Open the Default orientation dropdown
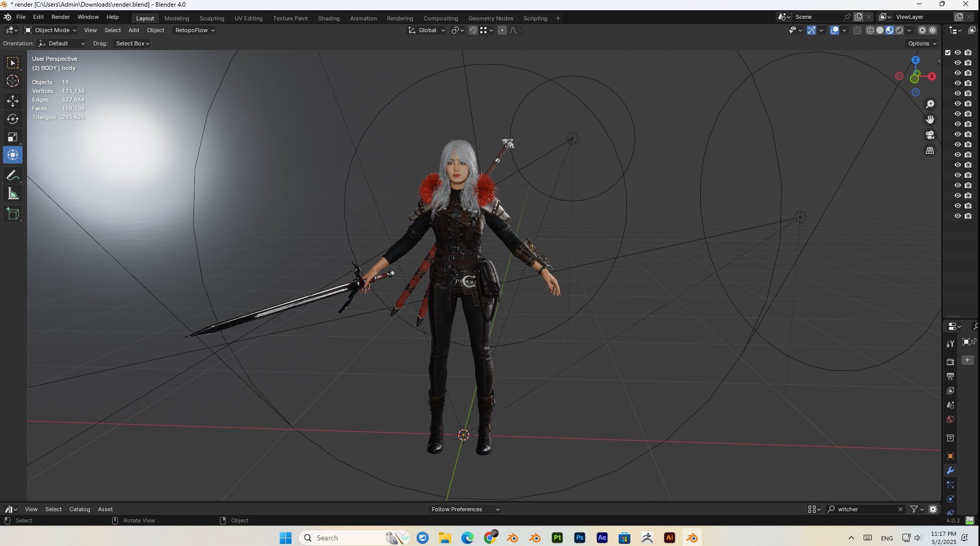Screen dimensions: 980x546 (62, 44)
